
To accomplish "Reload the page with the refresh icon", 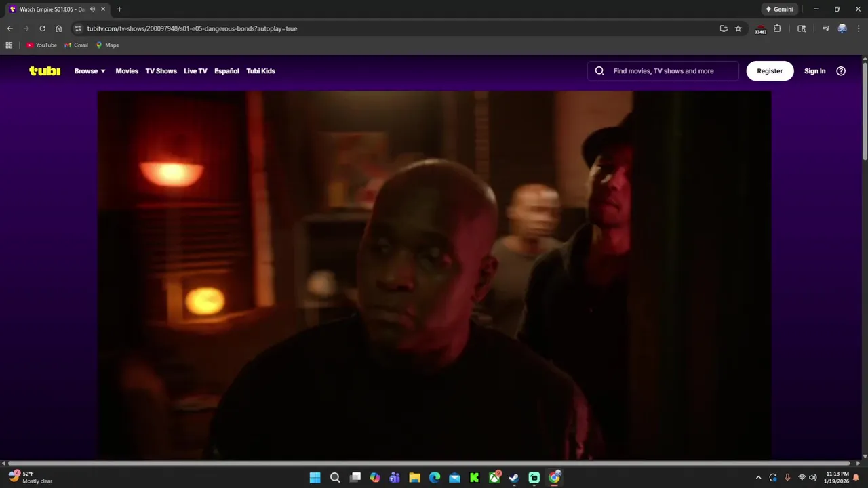I will point(42,28).
